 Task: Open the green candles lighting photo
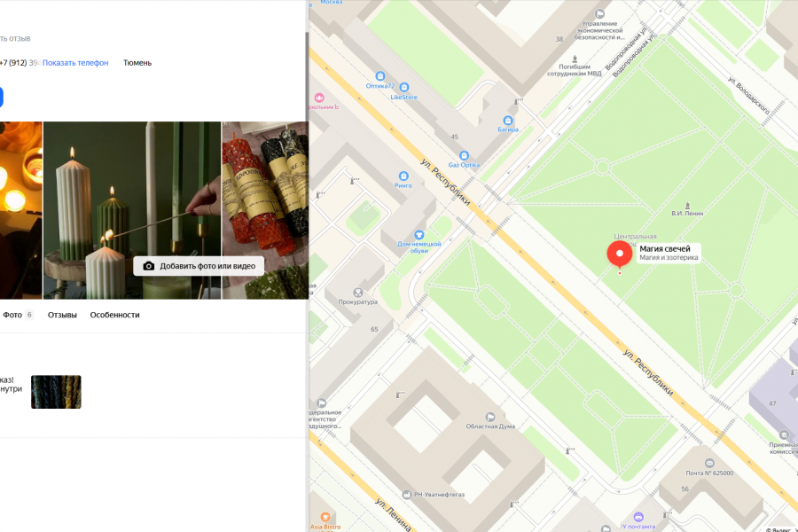pos(132,210)
